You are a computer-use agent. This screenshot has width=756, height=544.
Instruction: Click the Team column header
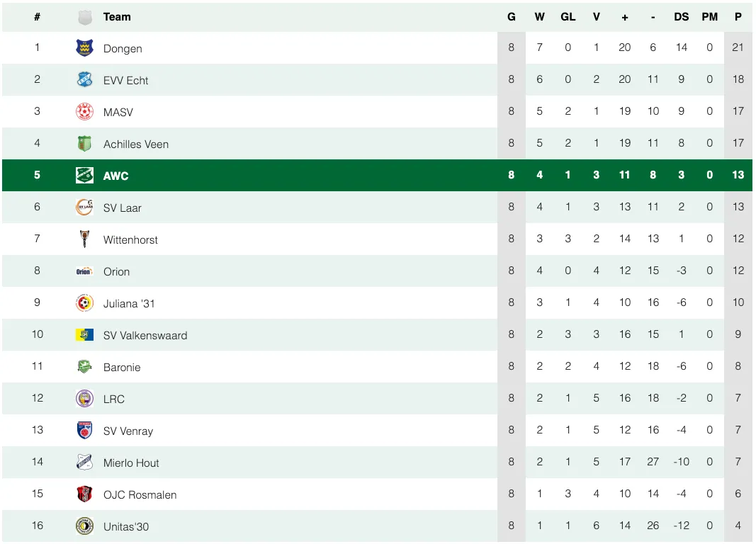(x=117, y=17)
